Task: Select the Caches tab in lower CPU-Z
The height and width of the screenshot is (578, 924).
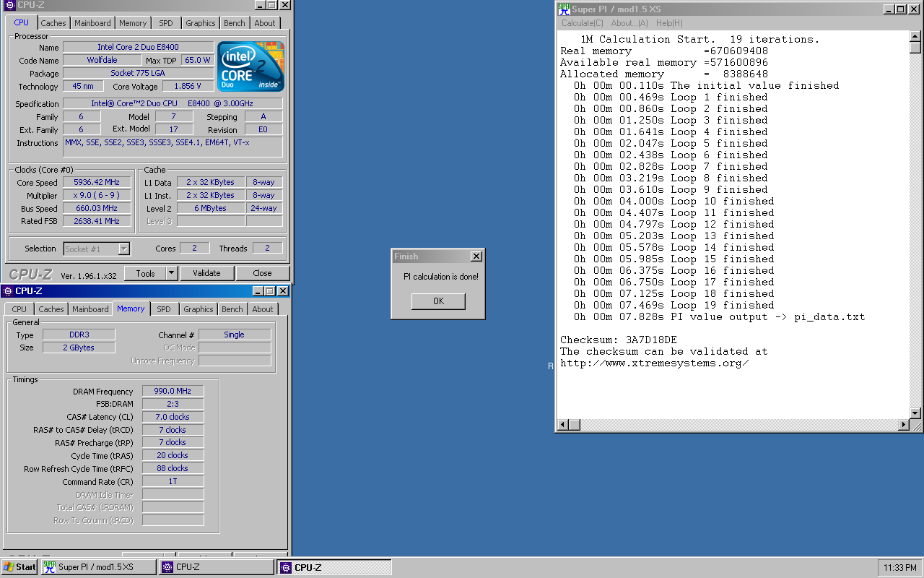Action: click(51, 309)
